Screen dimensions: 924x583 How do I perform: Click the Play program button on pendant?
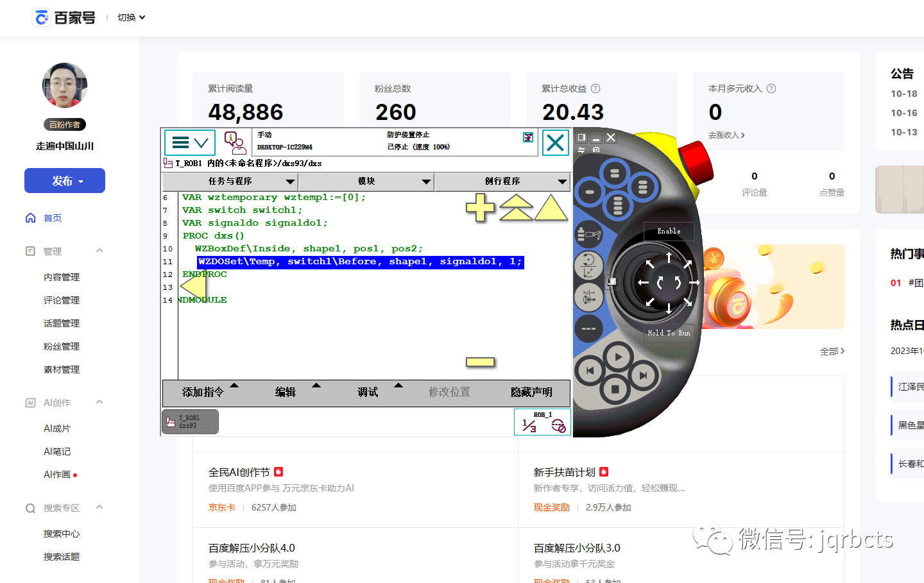click(619, 357)
